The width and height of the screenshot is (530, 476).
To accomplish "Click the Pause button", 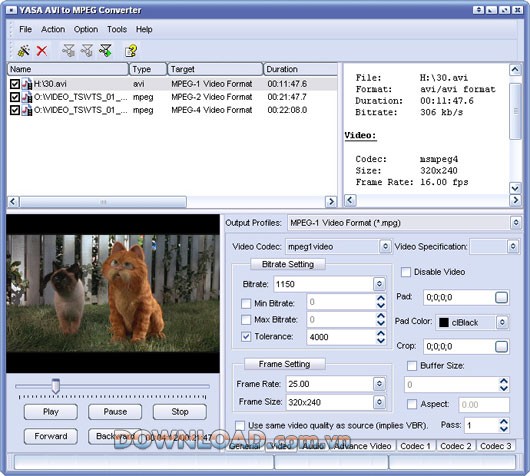I will [115, 412].
